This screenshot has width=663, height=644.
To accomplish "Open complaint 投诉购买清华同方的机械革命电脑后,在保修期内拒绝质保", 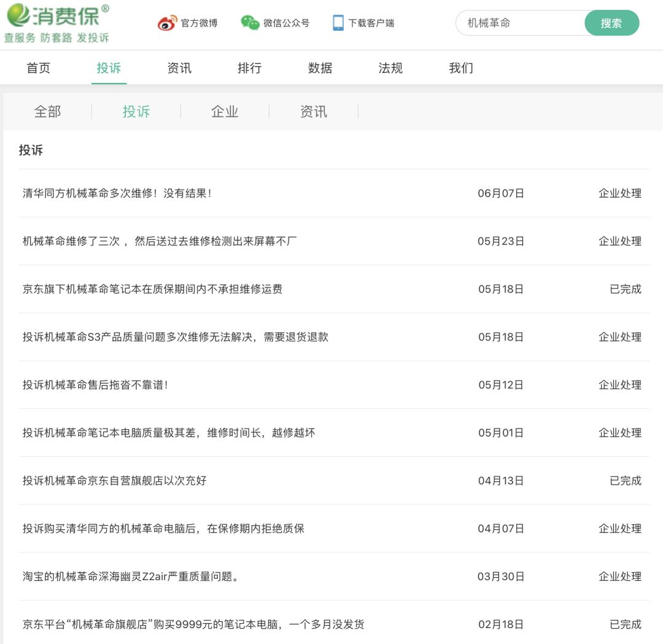I will [x=163, y=528].
